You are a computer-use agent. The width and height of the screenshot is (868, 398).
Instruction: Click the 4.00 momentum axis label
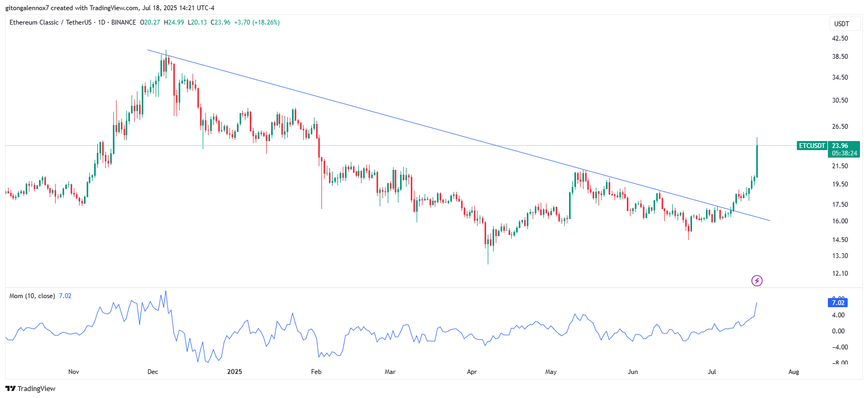tap(838, 315)
